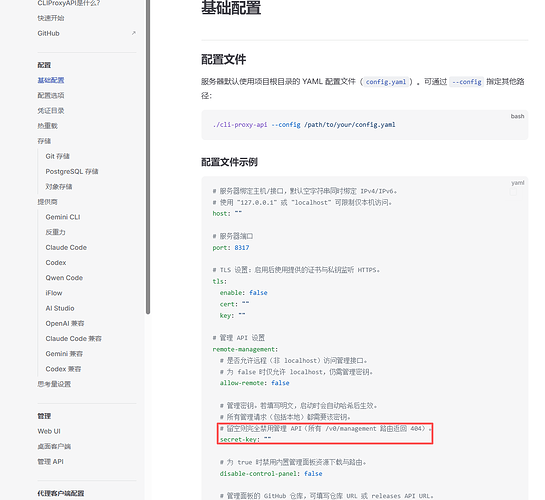This screenshot has height=500, width=545.
Task: Click the 配置 sidebar section heading
Action: (x=44, y=65)
